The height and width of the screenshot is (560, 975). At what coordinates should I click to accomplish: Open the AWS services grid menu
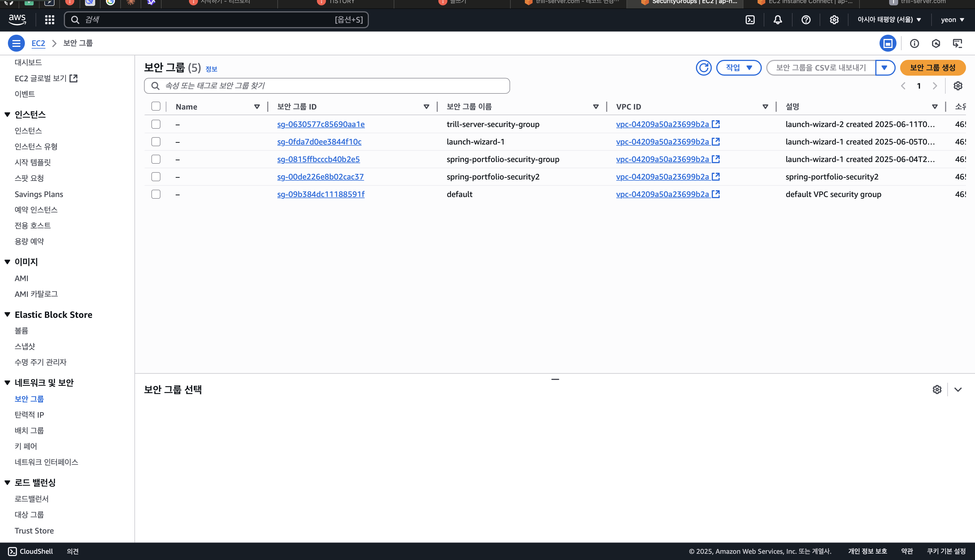pos(49,19)
